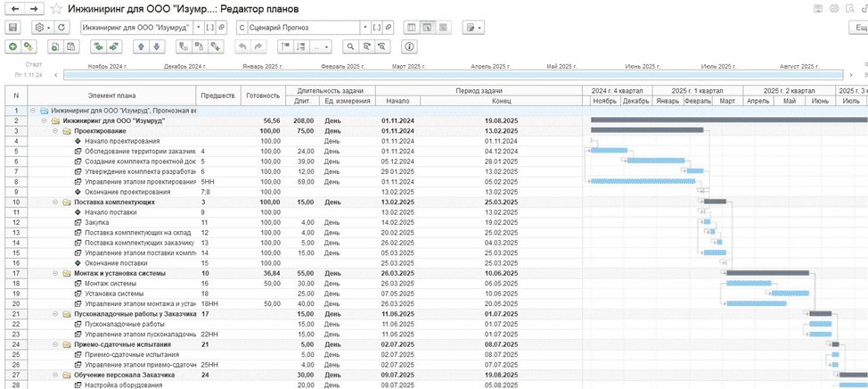Screen dimensions: 868x389
Task: Click the refresh icon beside the settings gear
Action: click(61, 28)
